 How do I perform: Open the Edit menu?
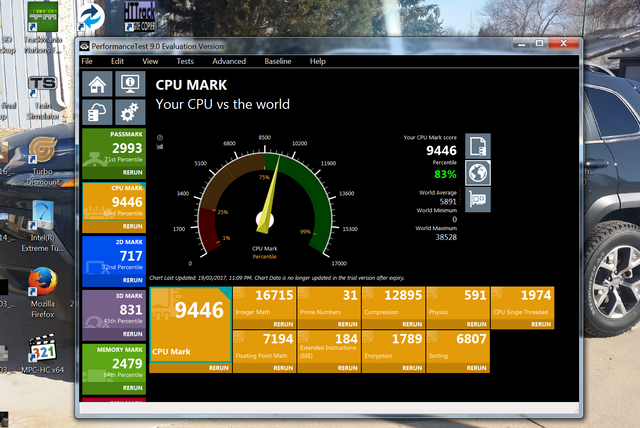(x=117, y=61)
